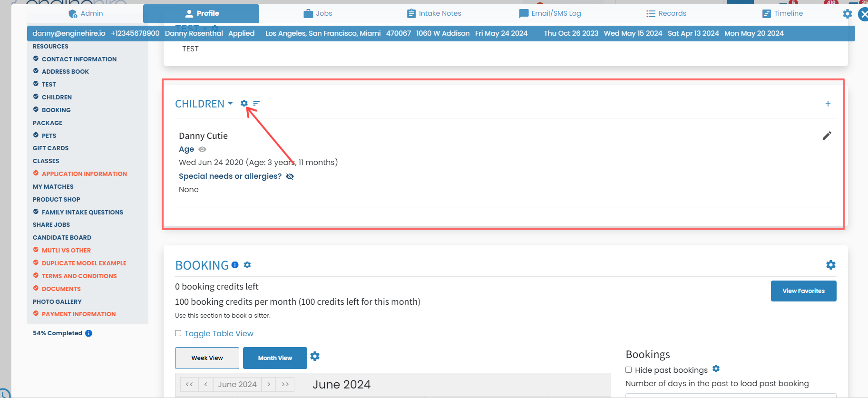Edit Danny Cutie with the pencil icon
This screenshot has height=398, width=868.
(827, 136)
